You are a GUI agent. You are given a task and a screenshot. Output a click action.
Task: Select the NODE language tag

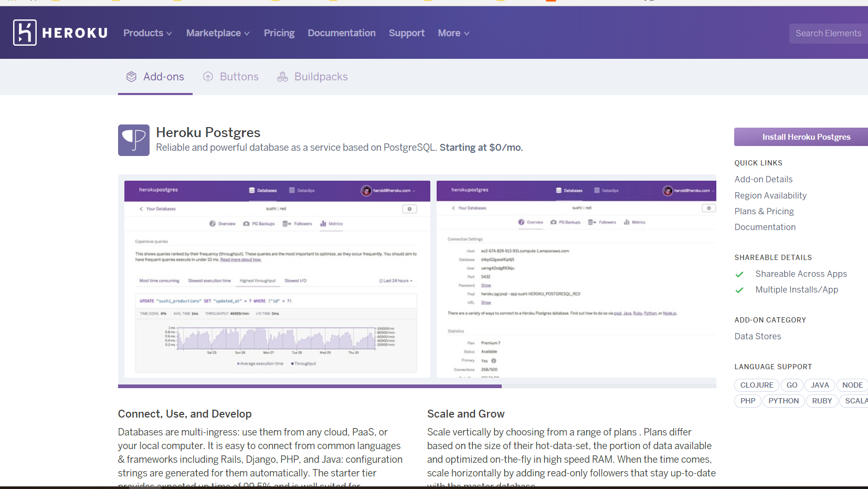(852, 385)
